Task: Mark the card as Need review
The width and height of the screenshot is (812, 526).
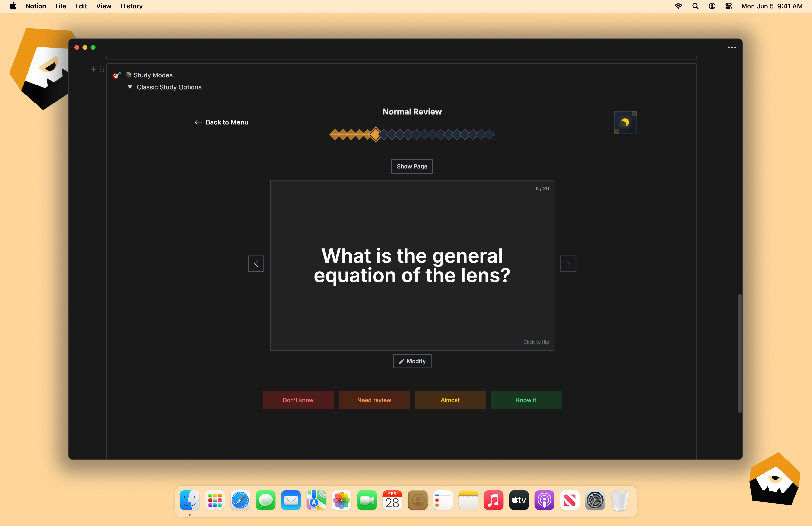Action: pyautogui.click(x=374, y=400)
